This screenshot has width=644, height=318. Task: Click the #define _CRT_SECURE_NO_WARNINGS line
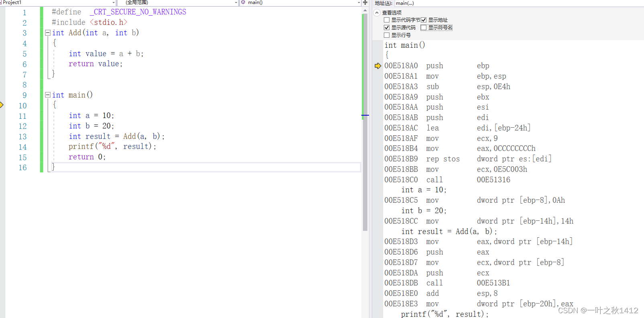click(x=119, y=12)
